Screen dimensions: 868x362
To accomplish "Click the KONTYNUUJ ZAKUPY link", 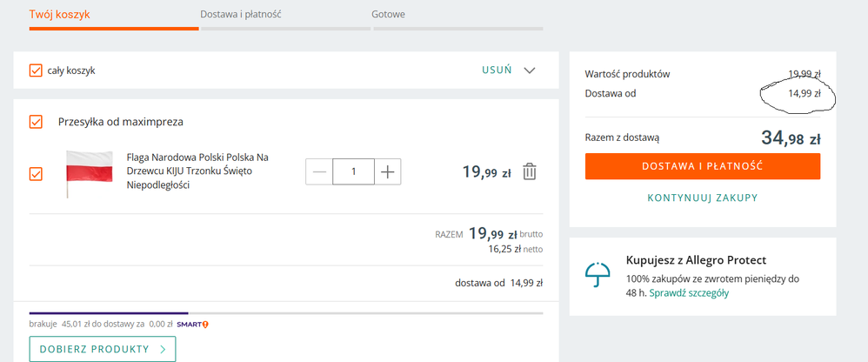I will [702, 198].
